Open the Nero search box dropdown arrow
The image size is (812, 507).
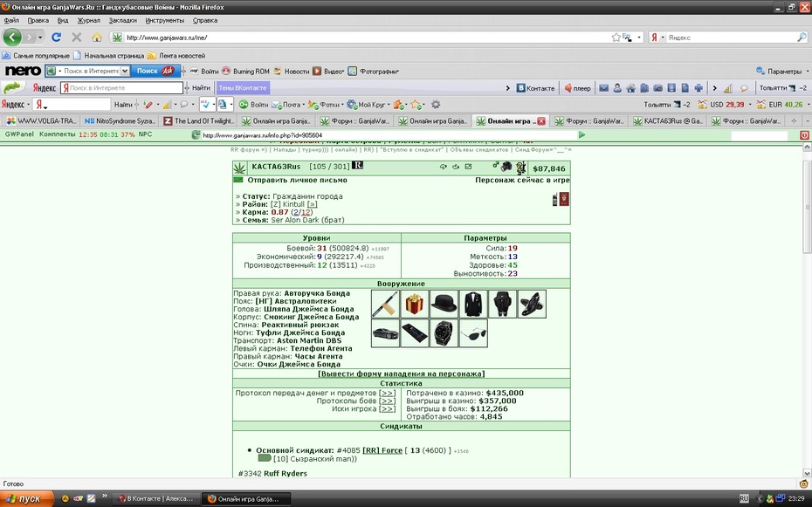point(124,71)
